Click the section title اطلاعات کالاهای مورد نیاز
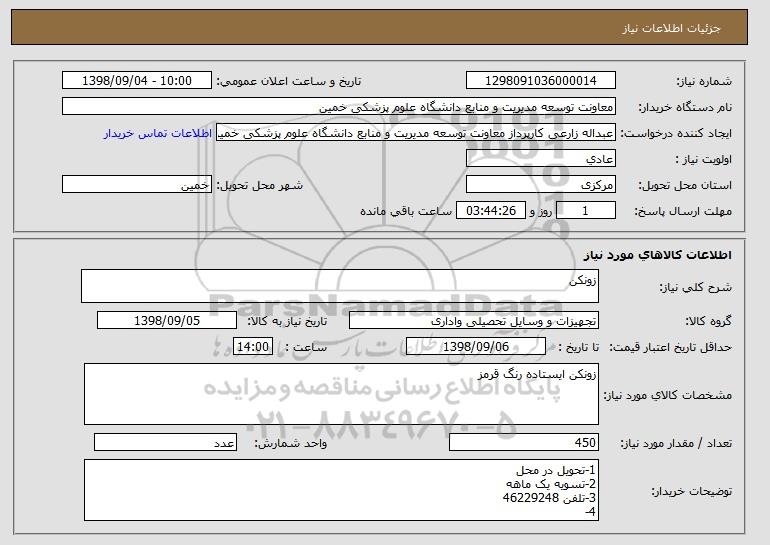Viewport: 770px width, 545px height. coord(658,255)
